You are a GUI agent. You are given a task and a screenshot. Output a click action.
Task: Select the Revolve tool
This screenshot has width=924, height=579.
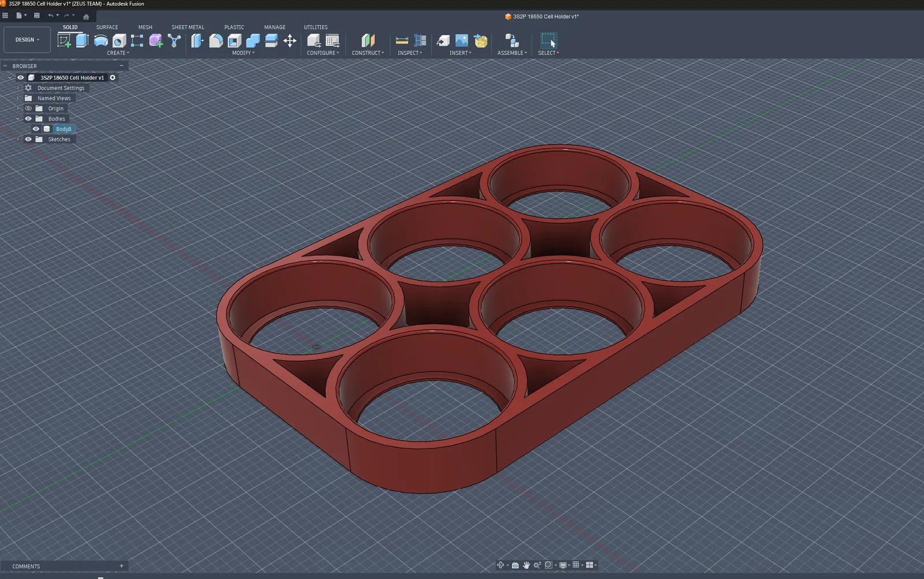(x=100, y=40)
